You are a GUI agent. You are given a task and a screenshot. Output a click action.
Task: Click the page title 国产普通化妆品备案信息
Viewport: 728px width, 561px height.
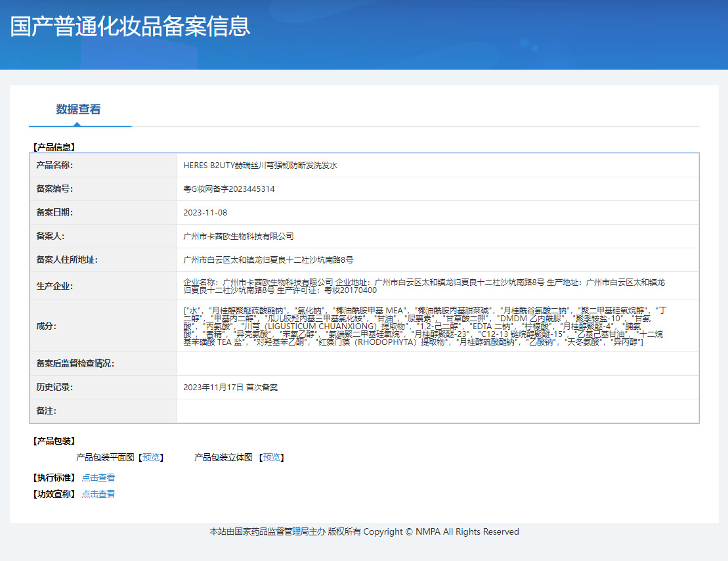pyautogui.click(x=131, y=26)
